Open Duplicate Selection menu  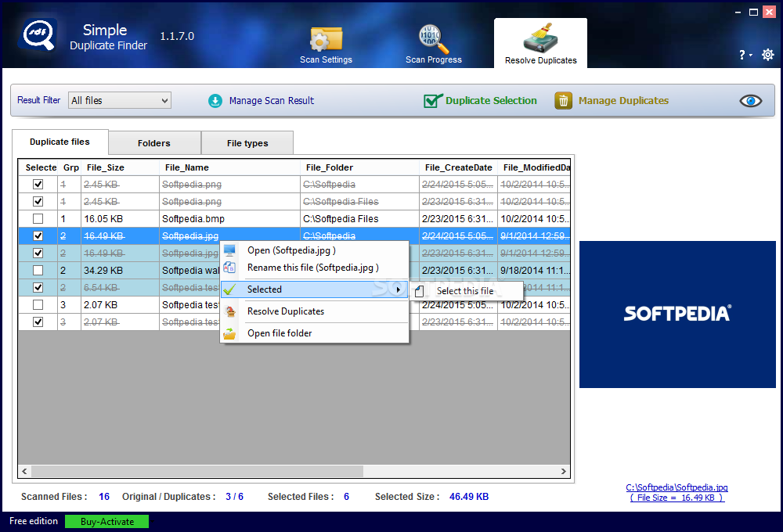491,101
